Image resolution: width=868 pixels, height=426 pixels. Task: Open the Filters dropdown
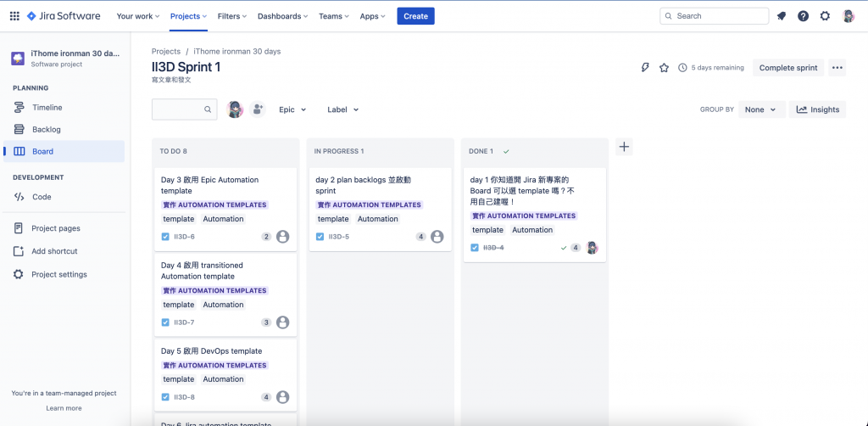tap(232, 16)
